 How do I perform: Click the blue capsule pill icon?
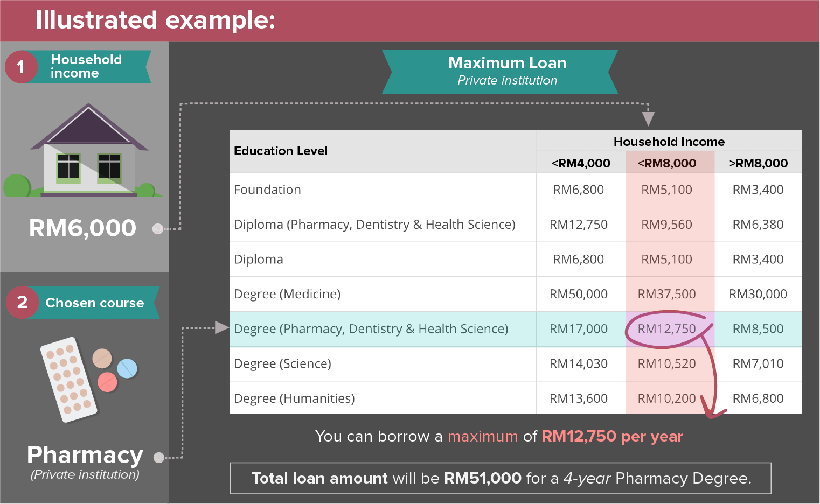coord(127,368)
